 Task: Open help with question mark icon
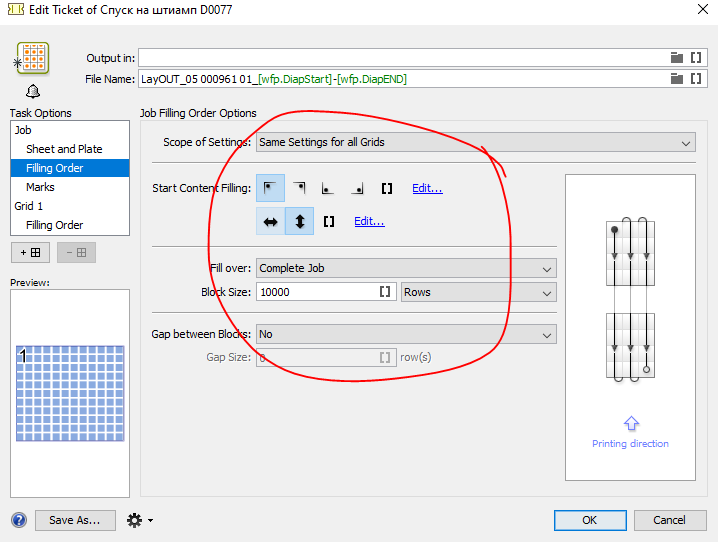(x=19, y=520)
